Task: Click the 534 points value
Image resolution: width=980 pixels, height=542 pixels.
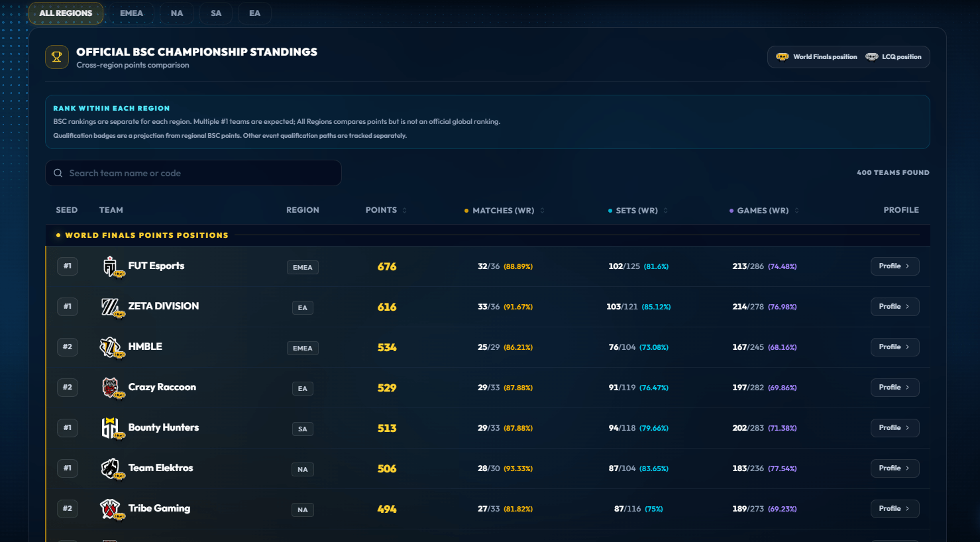Action: [387, 347]
